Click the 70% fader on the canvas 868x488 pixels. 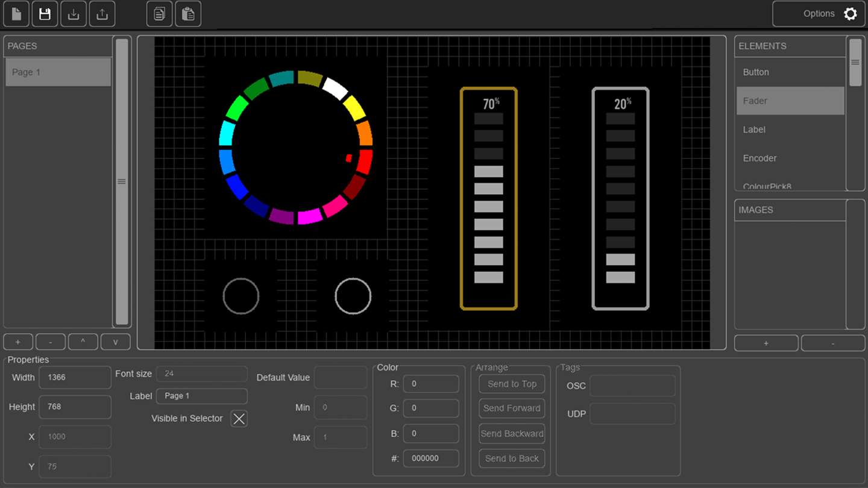click(x=488, y=199)
